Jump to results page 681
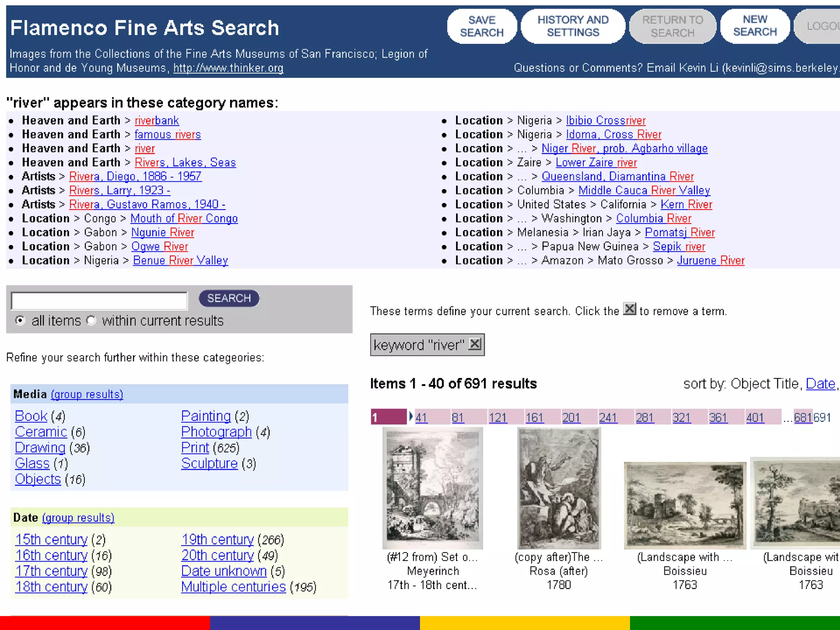This screenshot has width=840, height=630. tap(802, 418)
